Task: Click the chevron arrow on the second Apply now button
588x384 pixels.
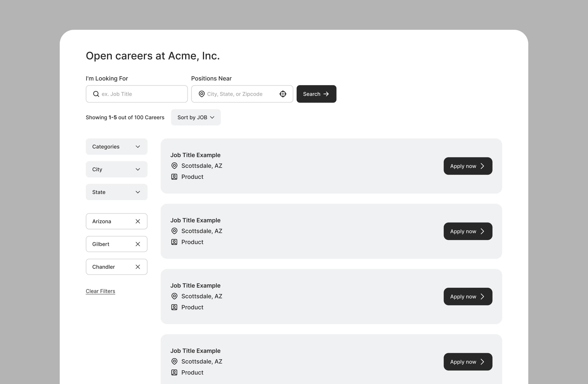Action: (x=483, y=231)
